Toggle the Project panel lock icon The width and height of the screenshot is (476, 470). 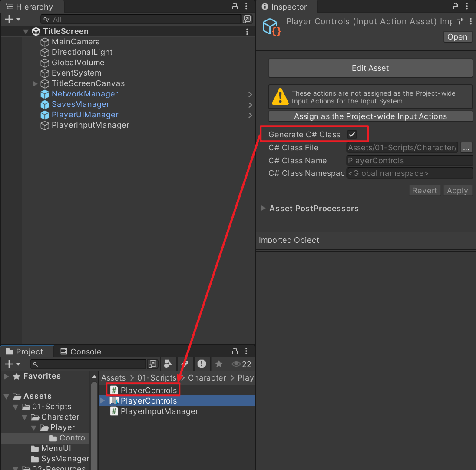click(x=235, y=351)
